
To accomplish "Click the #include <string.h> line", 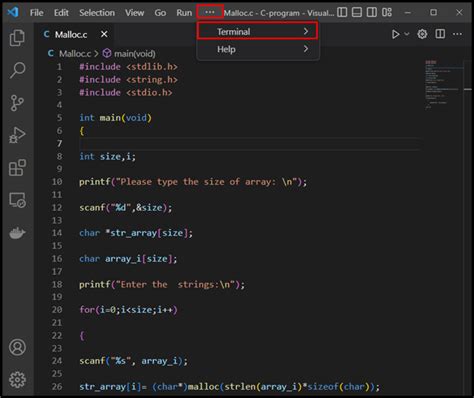I will pyautogui.click(x=128, y=80).
